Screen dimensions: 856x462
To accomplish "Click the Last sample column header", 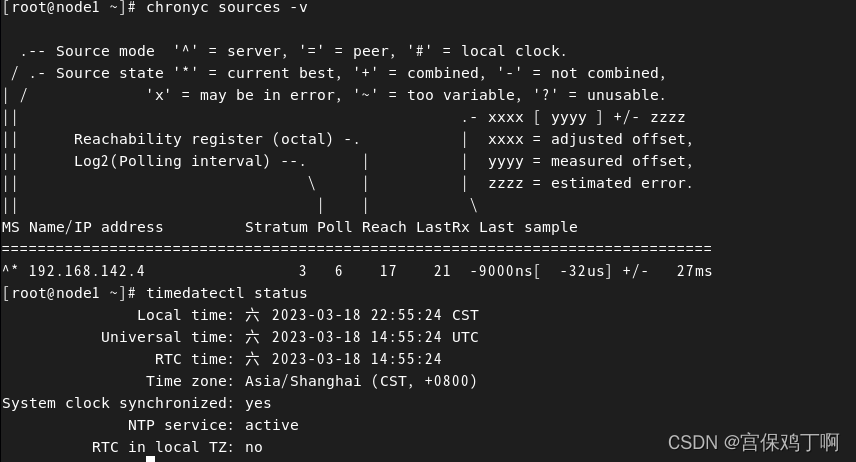I will [527, 227].
